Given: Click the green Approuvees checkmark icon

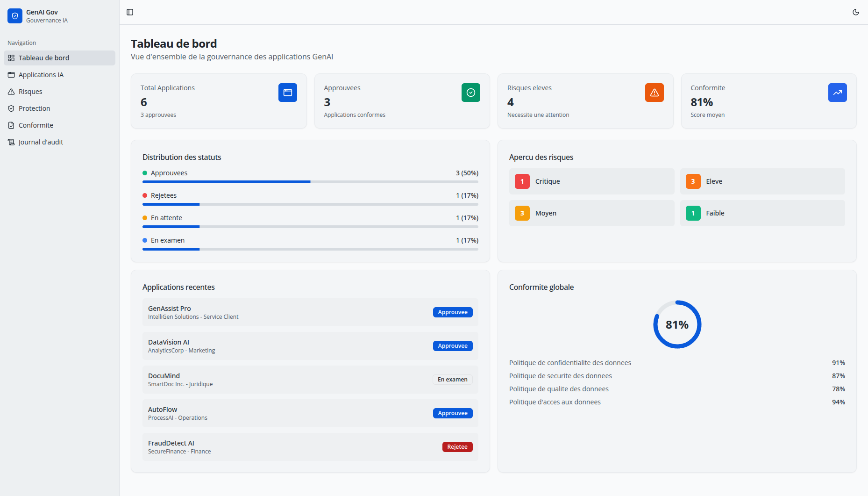Looking at the screenshot, I should tap(470, 93).
